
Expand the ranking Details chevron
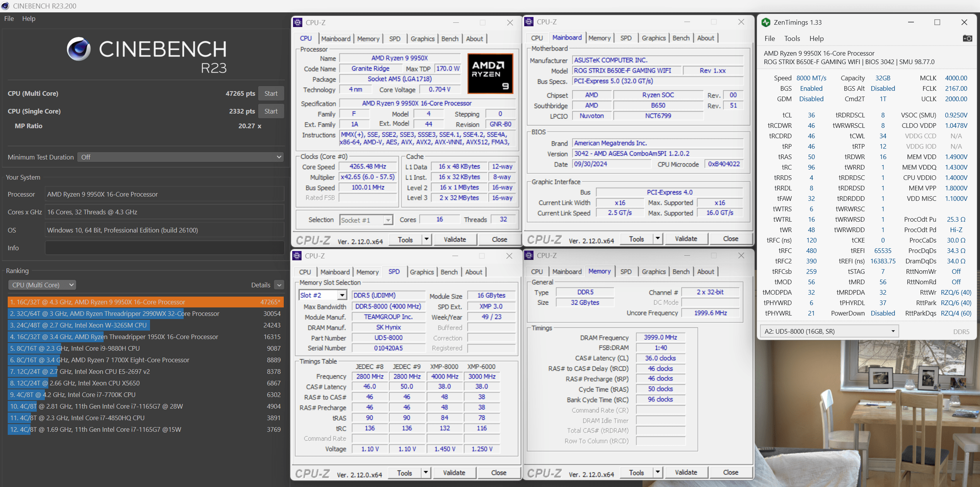279,285
